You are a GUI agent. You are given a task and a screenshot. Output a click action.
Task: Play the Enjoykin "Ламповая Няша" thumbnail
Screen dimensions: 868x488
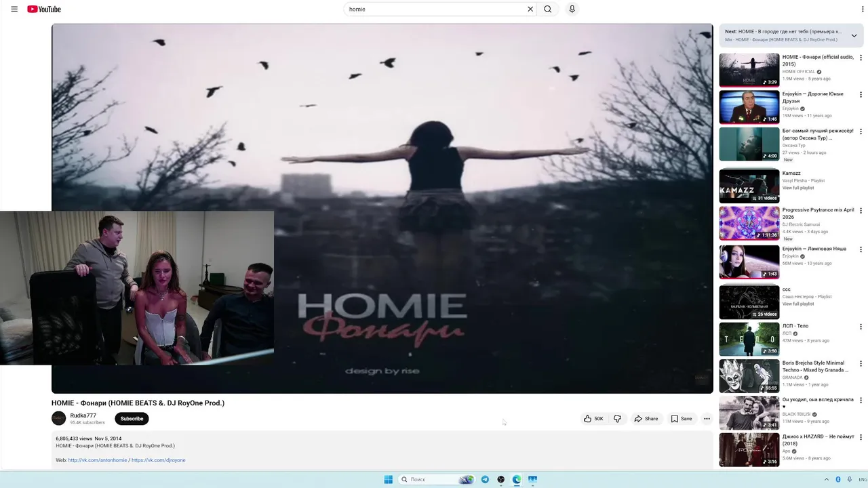coord(749,262)
